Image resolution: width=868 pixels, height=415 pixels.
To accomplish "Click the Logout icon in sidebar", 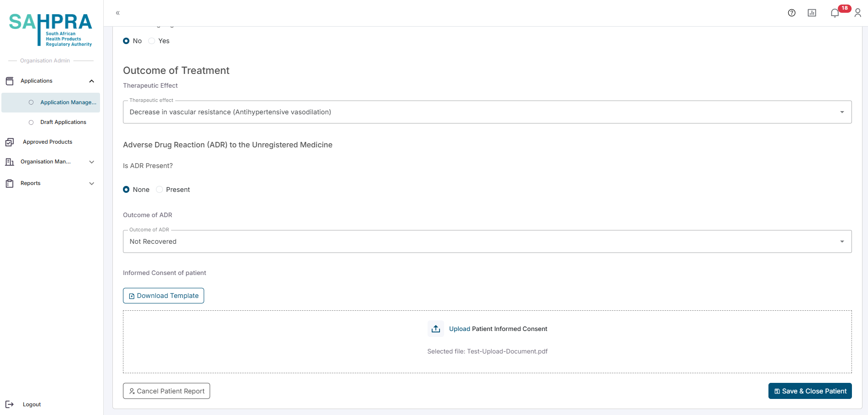I will tap(10, 404).
